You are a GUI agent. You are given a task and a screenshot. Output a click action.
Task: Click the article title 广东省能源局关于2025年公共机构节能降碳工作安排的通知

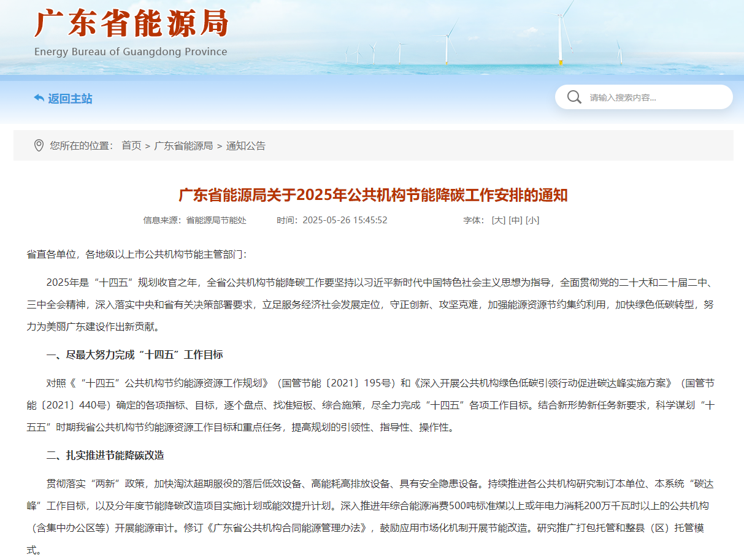(x=373, y=196)
